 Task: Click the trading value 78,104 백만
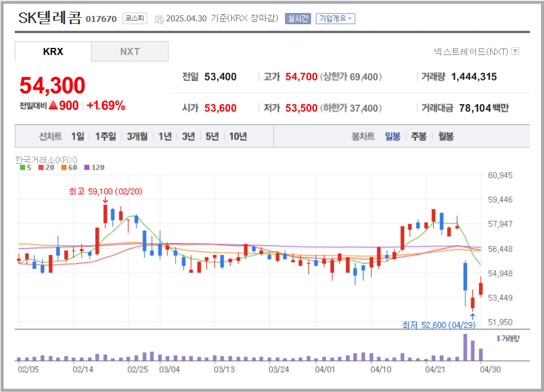484,108
